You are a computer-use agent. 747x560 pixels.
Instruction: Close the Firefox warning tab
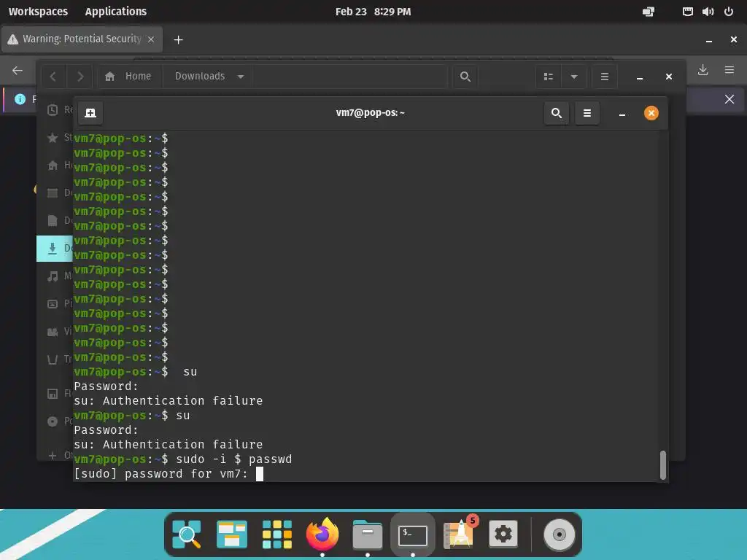coord(151,39)
